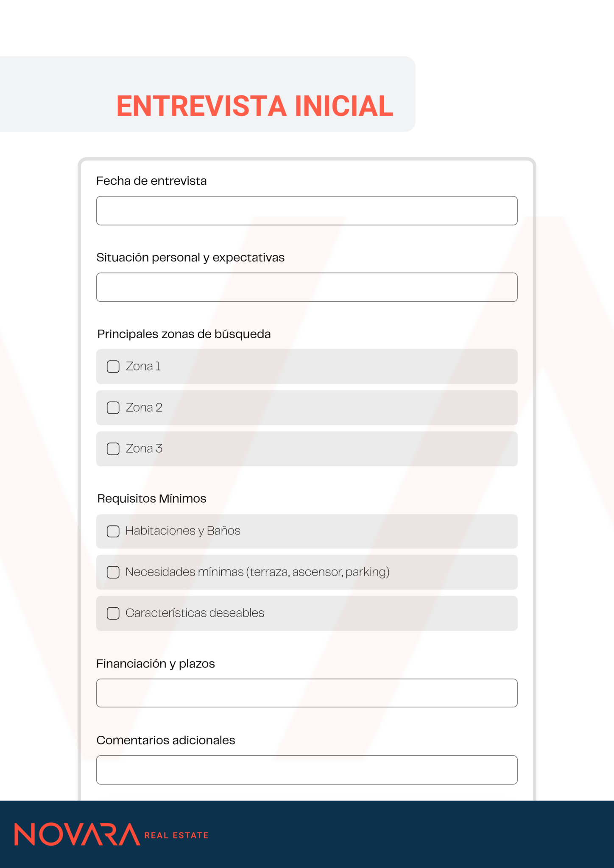
Task: Toggle the Habitaciones y Baños checkbox
Action: 113,531
